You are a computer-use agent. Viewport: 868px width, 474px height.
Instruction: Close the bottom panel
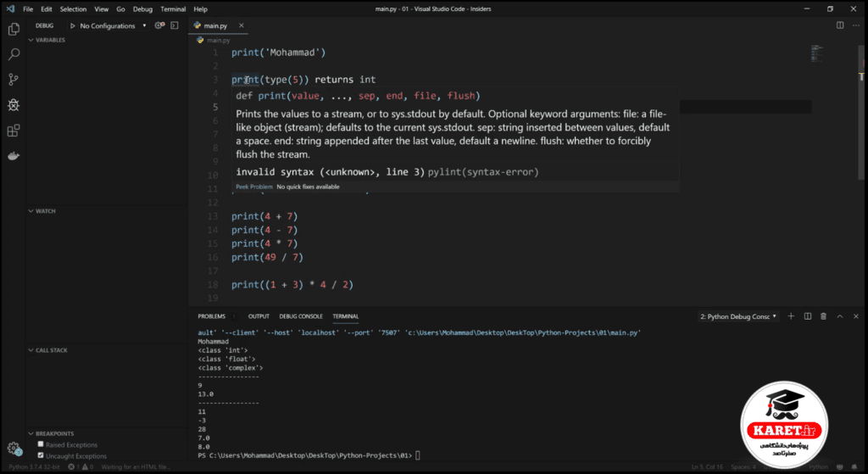tap(856, 316)
